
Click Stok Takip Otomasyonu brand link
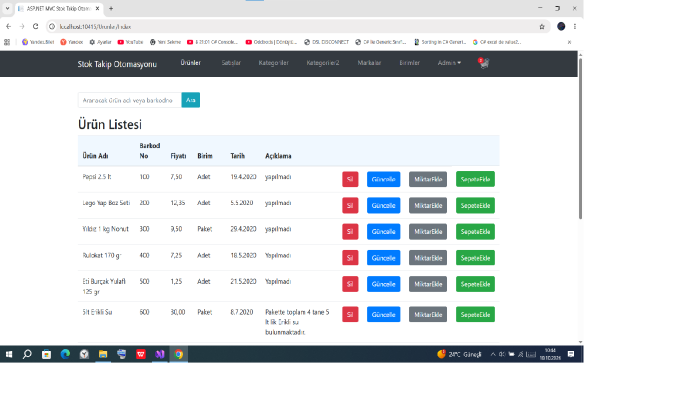click(117, 64)
